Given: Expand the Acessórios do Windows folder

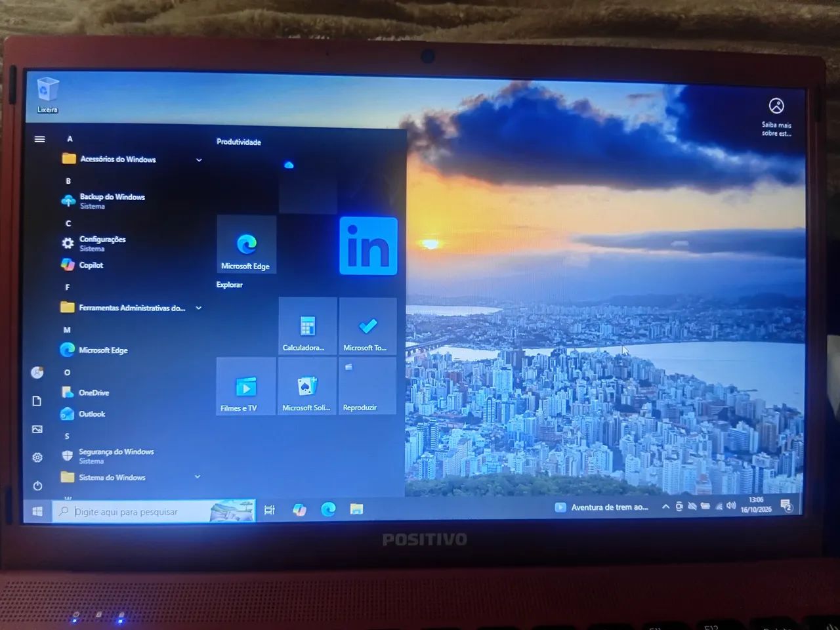Looking at the screenshot, I should (131, 159).
